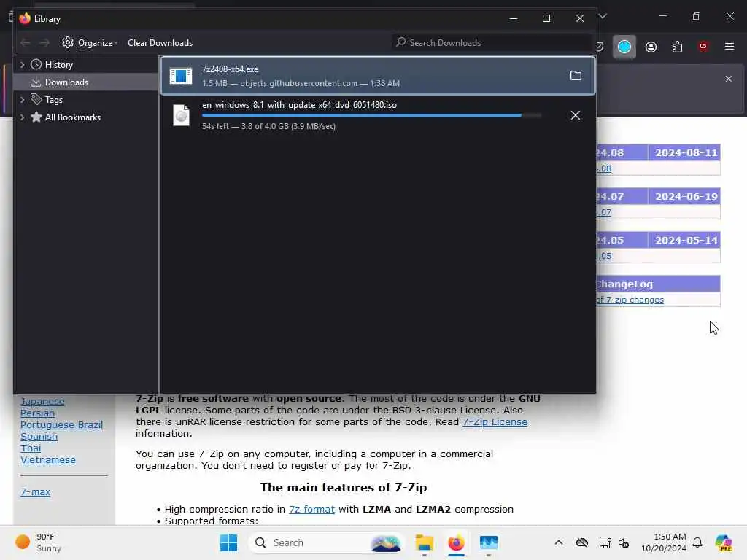This screenshot has width=747, height=560.
Task: Open the Persian language link
Action: pyautogui.click(x=37, y=413)
